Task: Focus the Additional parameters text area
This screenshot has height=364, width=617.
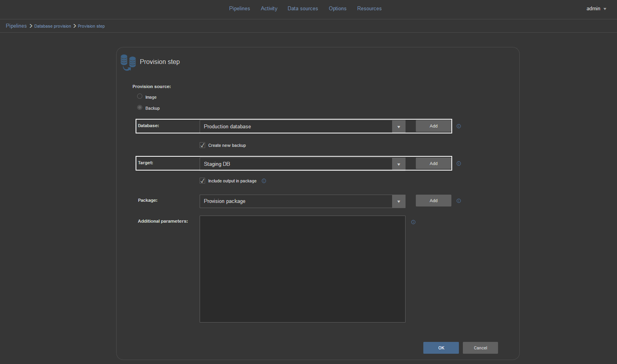Action: point(302,269)
